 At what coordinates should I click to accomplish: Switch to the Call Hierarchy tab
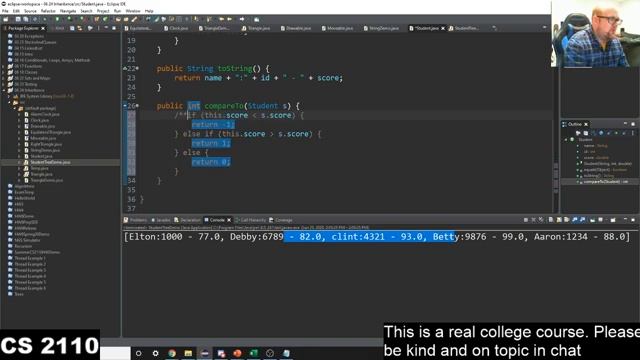coord(251,220)
